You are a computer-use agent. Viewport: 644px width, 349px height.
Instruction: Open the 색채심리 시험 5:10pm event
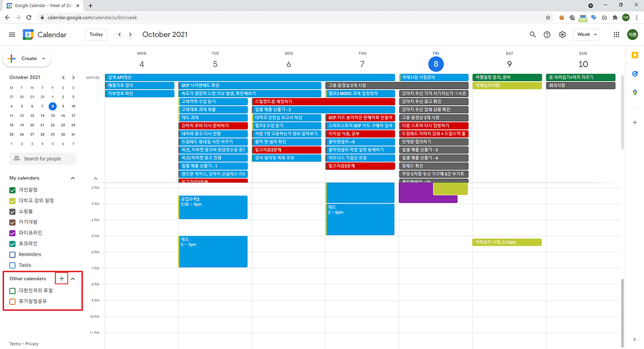point(507,242)
